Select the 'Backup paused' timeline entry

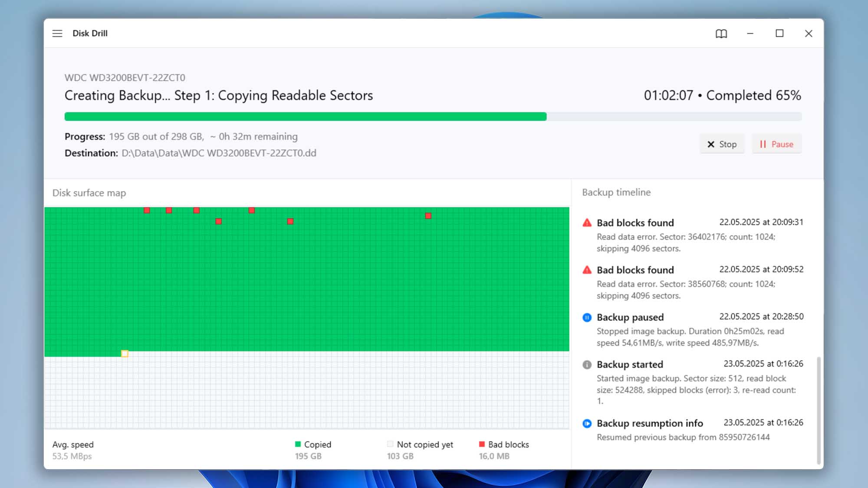click(x=693, y=330)
